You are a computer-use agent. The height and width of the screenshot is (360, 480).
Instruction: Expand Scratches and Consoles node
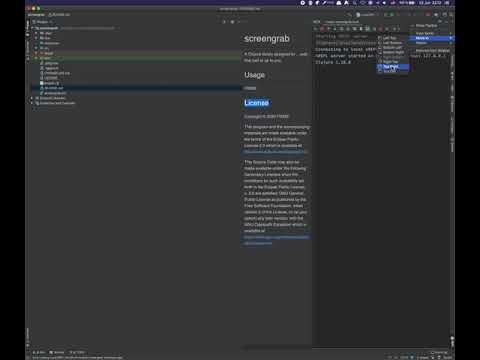tap(32, 103)
